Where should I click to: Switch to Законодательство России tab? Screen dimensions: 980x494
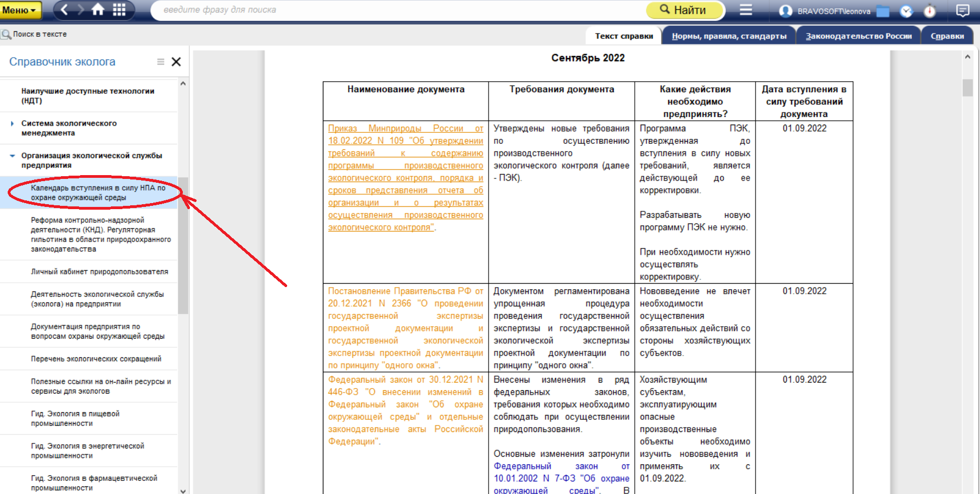click(859, 36)
